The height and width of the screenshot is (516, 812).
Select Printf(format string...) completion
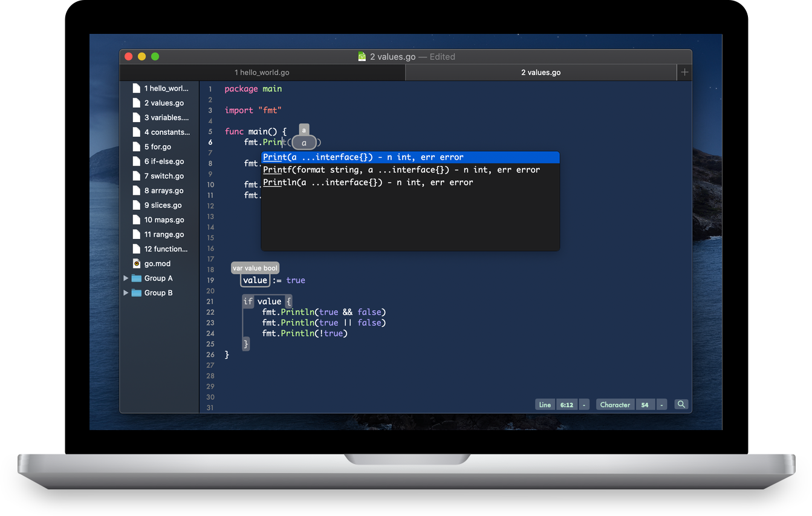pyautogui.click(x=410, y=170)
